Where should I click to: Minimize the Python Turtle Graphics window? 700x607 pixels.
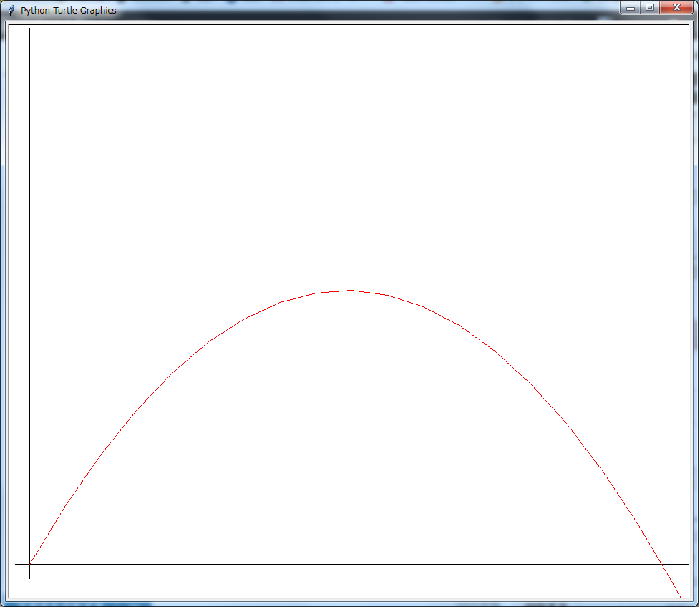pyautogui.click(x=631, y=8)
